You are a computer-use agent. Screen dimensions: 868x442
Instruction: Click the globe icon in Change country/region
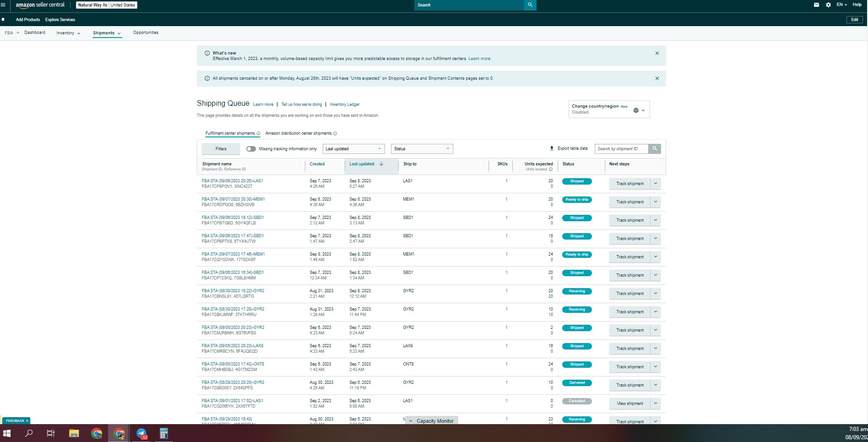636,110
